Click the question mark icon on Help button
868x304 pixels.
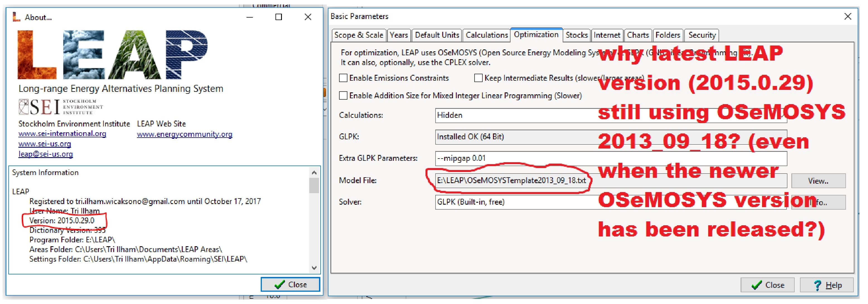point(818,286)
